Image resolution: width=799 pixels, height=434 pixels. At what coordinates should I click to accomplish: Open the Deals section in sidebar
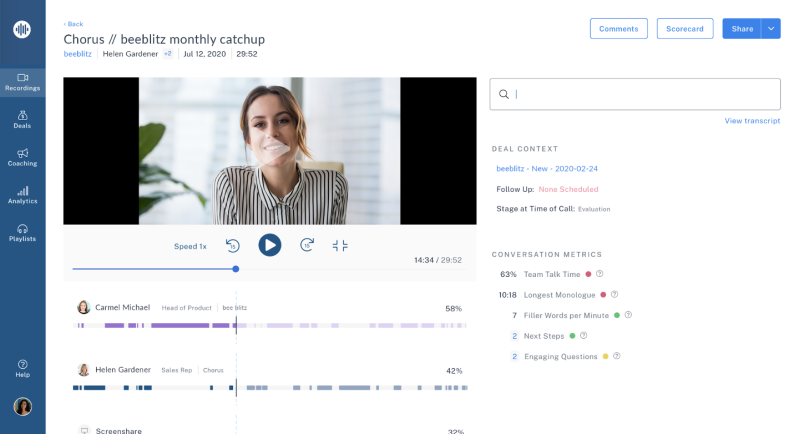22,120
